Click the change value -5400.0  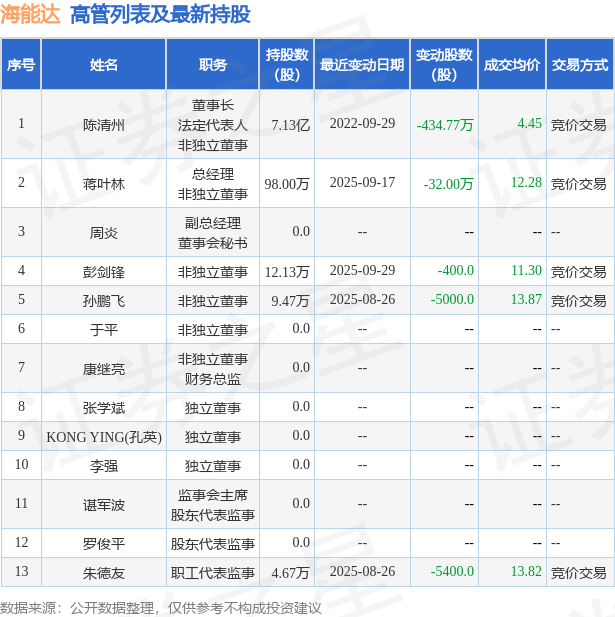coord(452,571)
